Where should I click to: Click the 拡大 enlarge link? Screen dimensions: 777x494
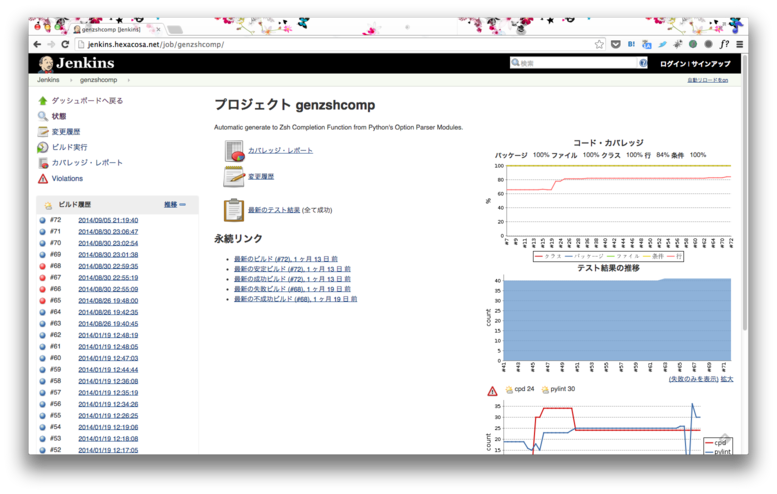click(x=727, y=379)
